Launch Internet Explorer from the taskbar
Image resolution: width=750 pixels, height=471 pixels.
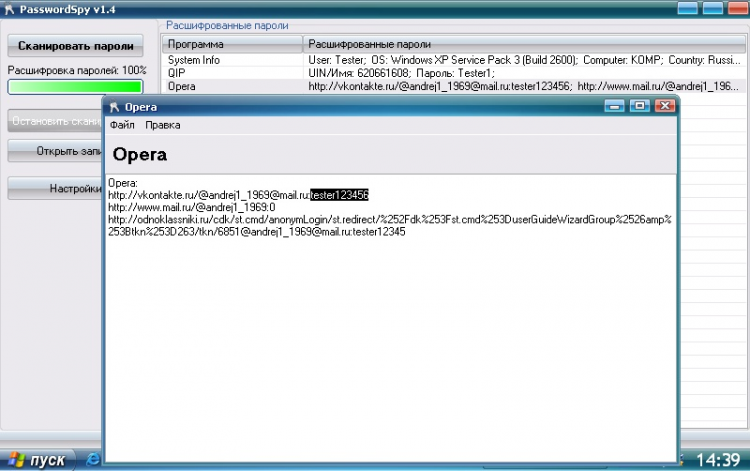93,459
